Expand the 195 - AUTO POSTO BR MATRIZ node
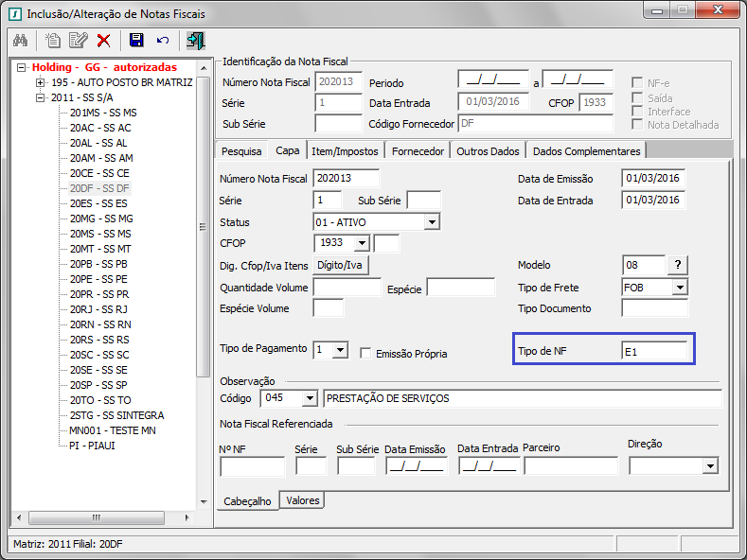747x560 pixels. point(41,83)
